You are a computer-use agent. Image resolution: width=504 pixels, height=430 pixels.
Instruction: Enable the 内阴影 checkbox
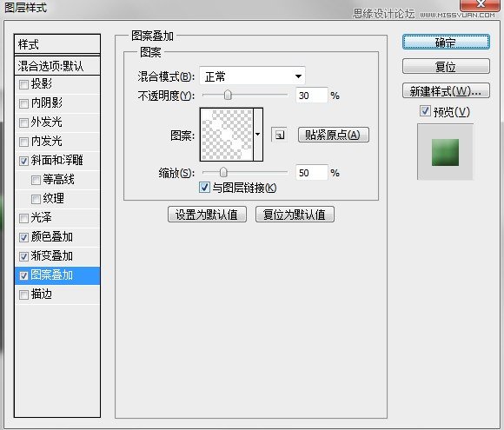[x=23, y=103]
